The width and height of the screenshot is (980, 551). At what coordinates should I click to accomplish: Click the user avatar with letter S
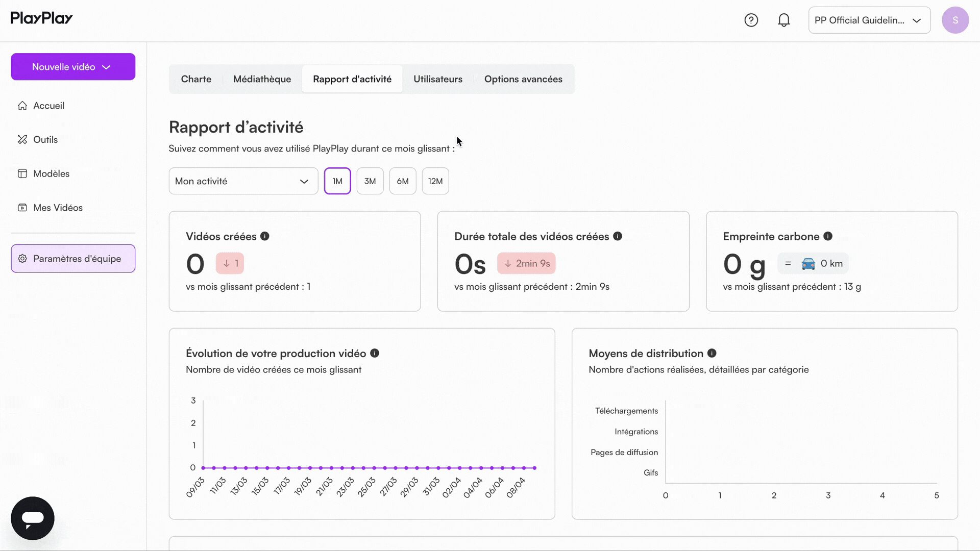pos(955,20)
